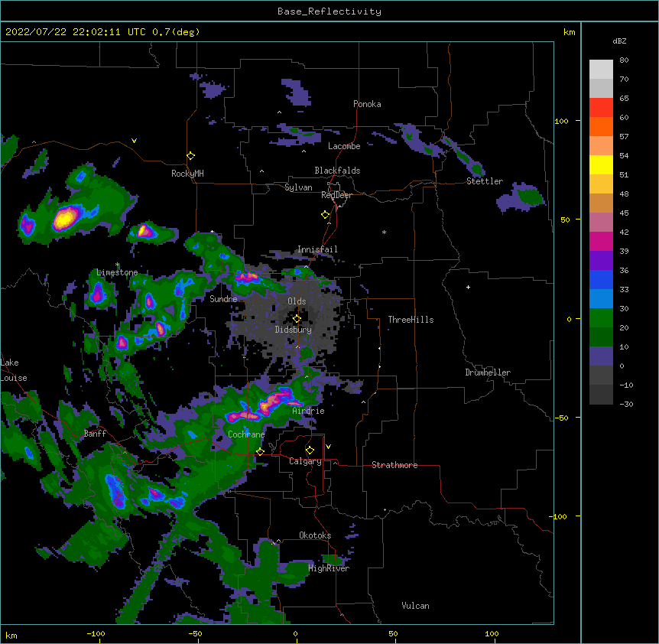Click the yellow V marker northwest of RockyMH

134,141
